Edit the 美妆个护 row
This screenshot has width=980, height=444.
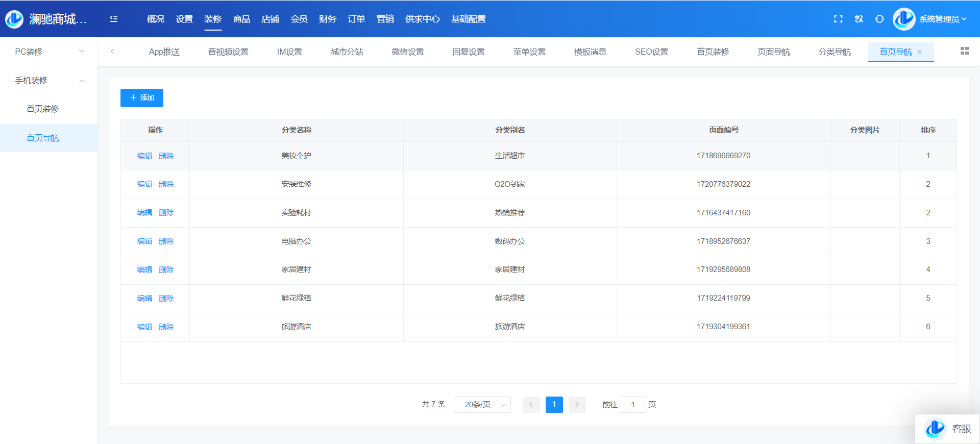[x=144, y=156]
